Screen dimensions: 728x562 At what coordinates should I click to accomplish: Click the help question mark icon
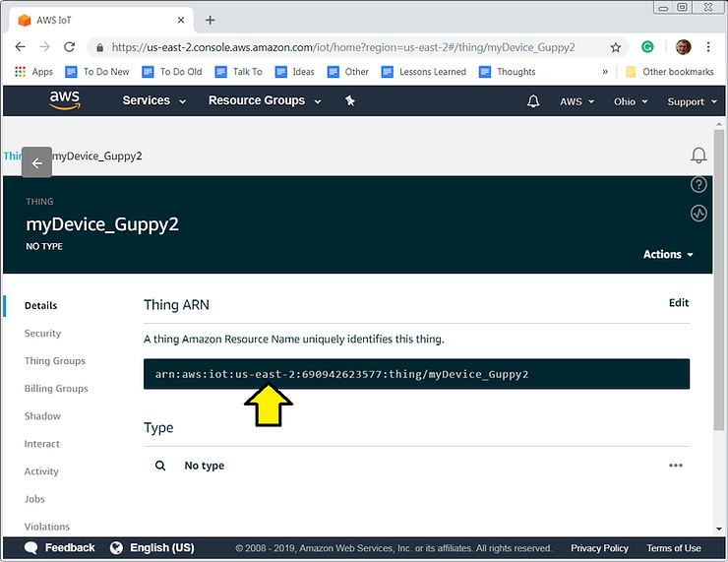coord(698,184)
